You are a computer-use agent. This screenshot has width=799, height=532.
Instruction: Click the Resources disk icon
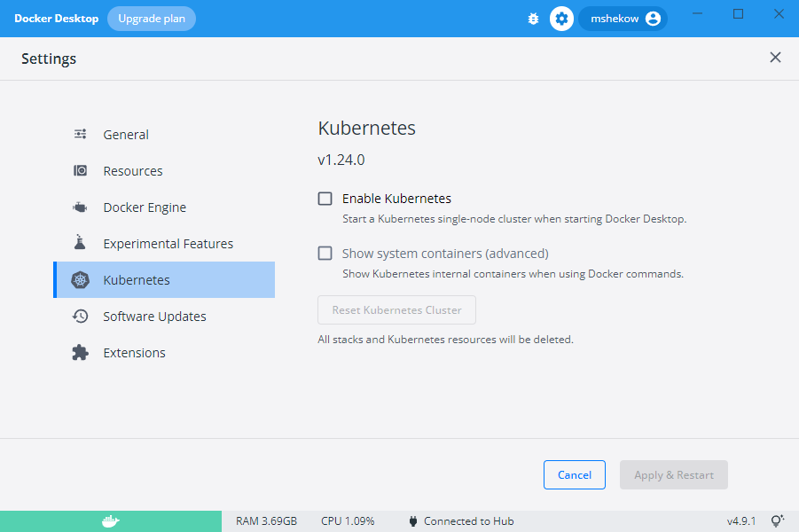click(x=80, y=171)
